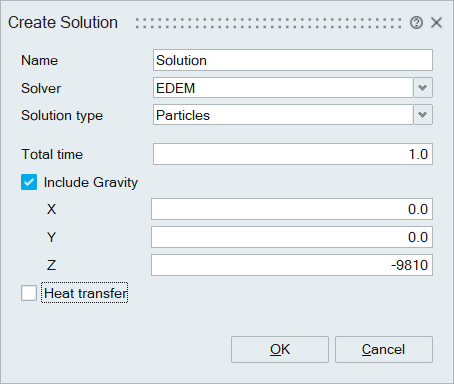Cancel creating the solution
Image resolution: width=454 pixels, height=384 pixels.
(x=384, y=349)
